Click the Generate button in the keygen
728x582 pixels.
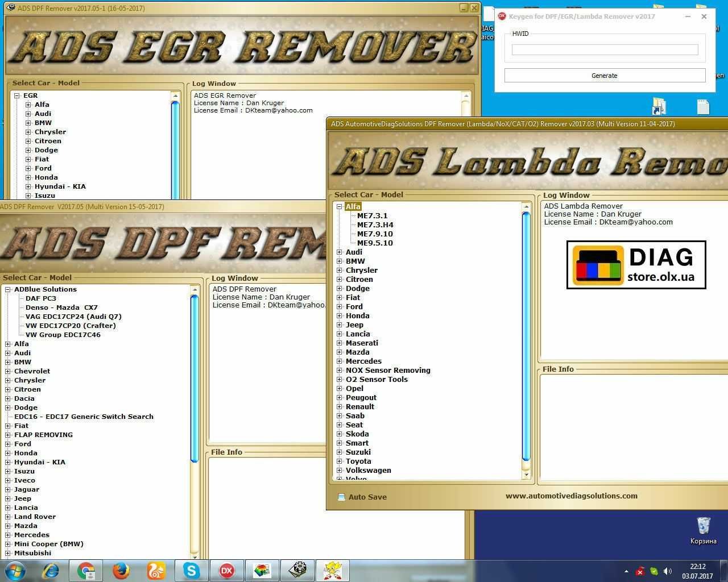pos(605,75)
